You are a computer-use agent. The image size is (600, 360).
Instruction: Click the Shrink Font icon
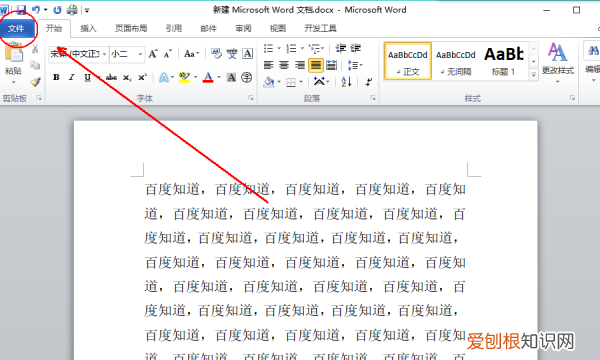168,54
